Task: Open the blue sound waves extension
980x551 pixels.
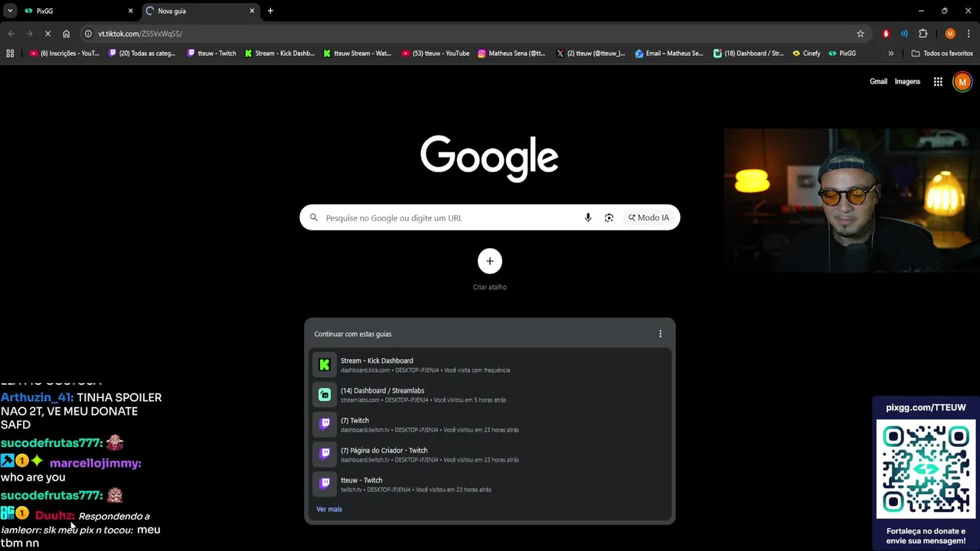Action: (x=904, y=34)
